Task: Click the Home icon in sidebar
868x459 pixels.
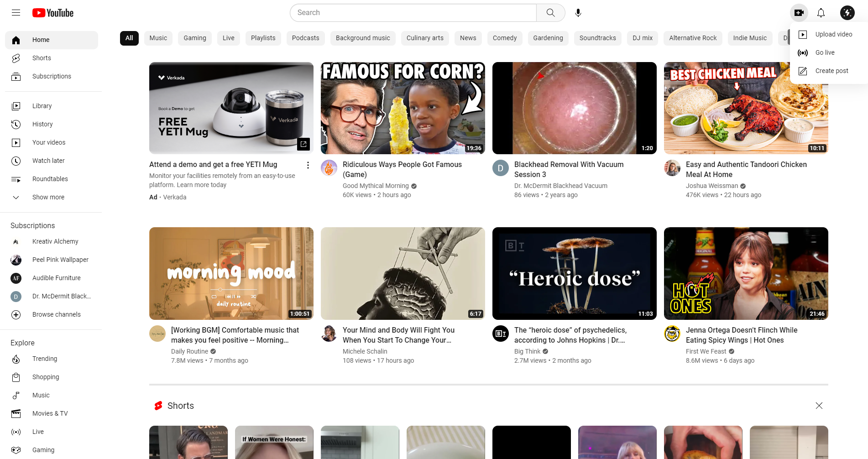Action: [x=16, y=40]
